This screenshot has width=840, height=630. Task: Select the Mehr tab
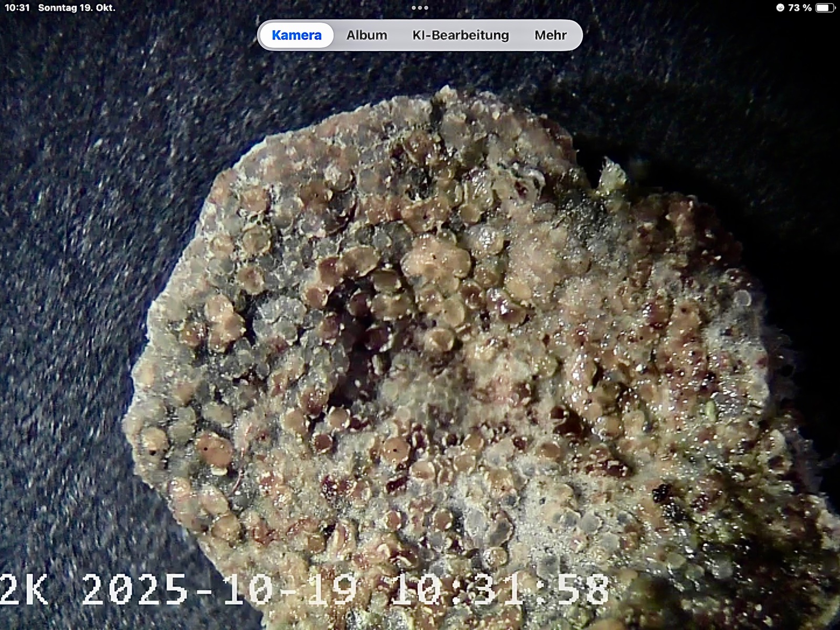pyautogui.click(x=550, y=35)
